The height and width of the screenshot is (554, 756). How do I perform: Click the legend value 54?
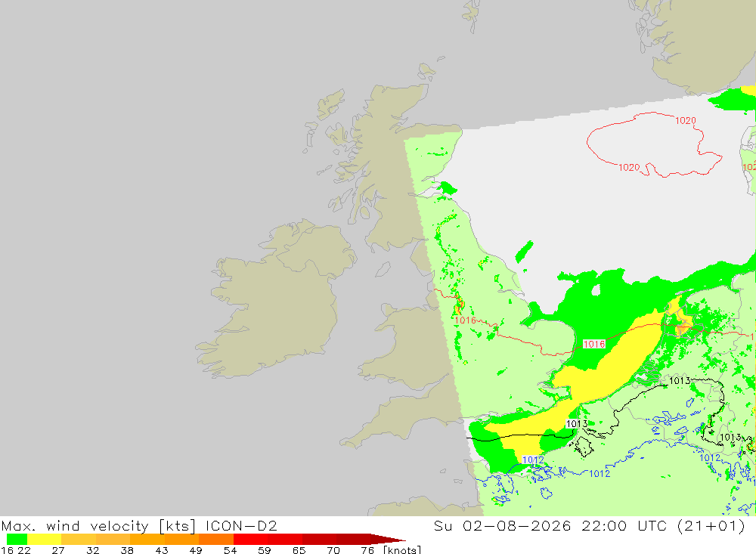(x=230, y=550)
